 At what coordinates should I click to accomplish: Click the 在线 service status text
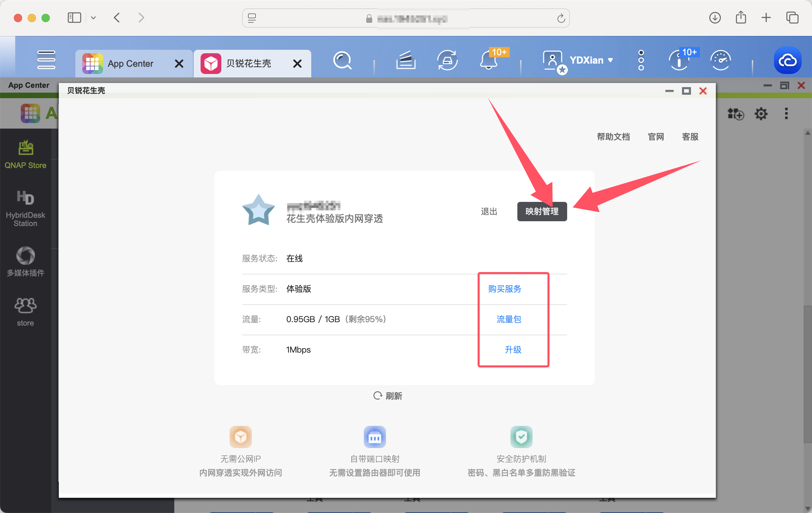(x=294, y=259)
